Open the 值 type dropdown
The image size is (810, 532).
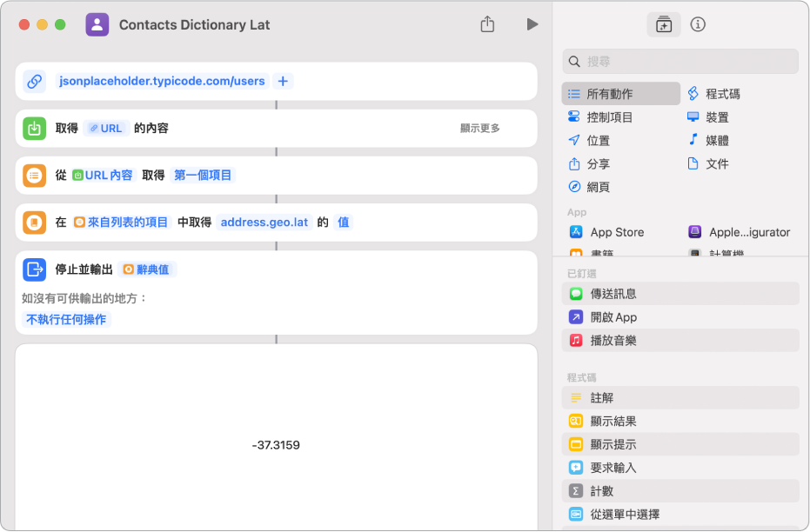click(343, 223)
